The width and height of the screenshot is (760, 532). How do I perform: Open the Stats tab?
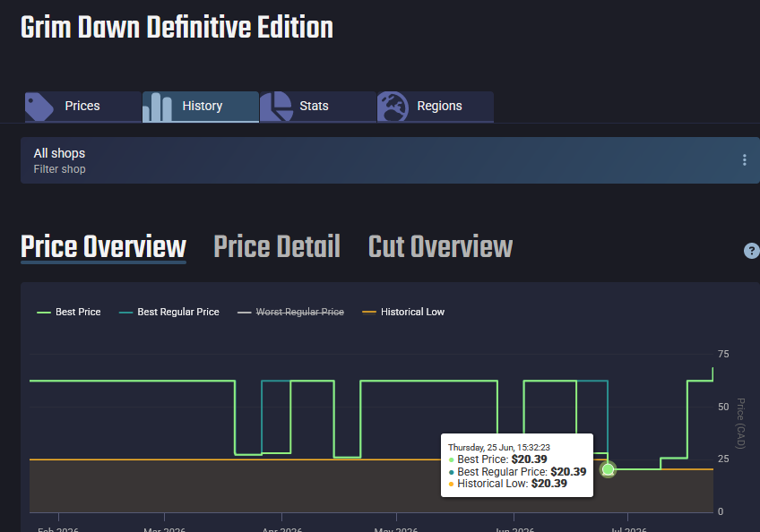pos(318,107)
